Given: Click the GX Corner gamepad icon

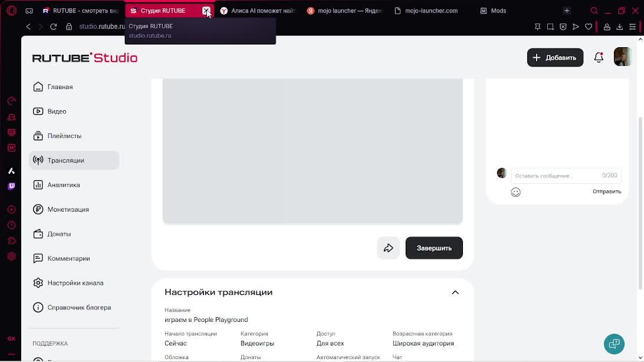Looking at the screenshot, I should pos(29,11).
